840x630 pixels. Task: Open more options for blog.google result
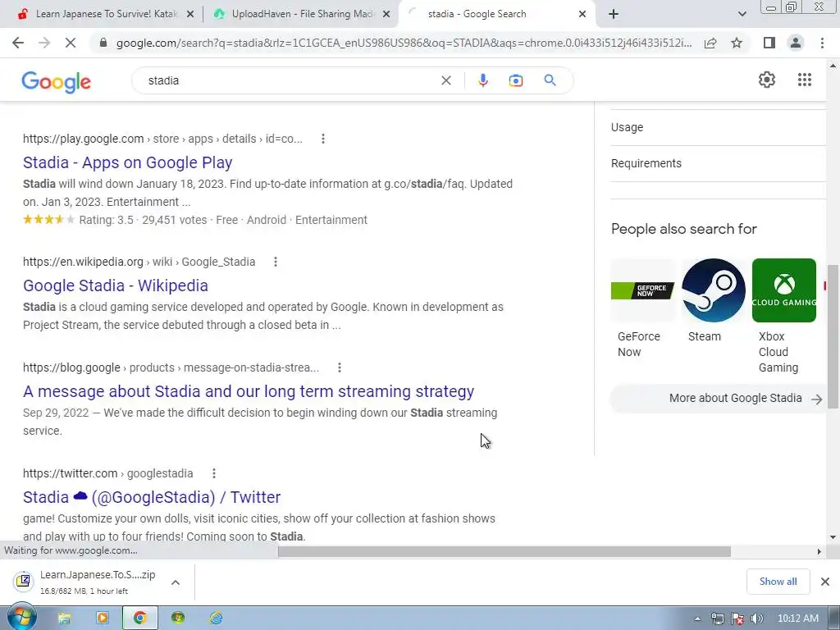[339, 367]
